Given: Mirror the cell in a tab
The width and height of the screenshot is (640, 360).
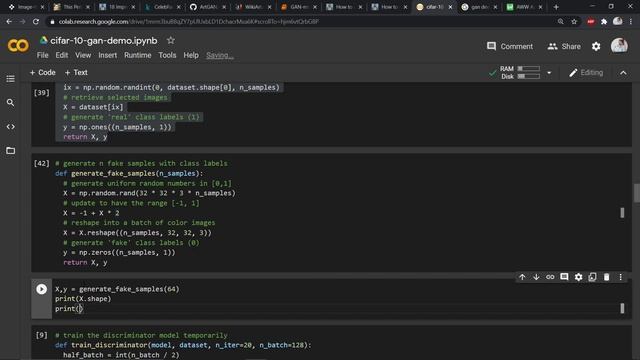Looking at the screenshot, I should pos(592,277).
